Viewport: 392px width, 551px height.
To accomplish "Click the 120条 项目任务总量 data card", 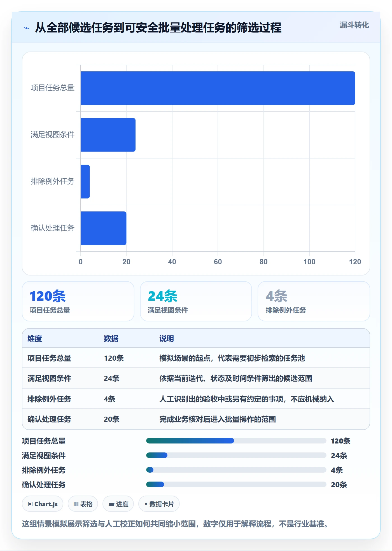I will coord(78,301).
